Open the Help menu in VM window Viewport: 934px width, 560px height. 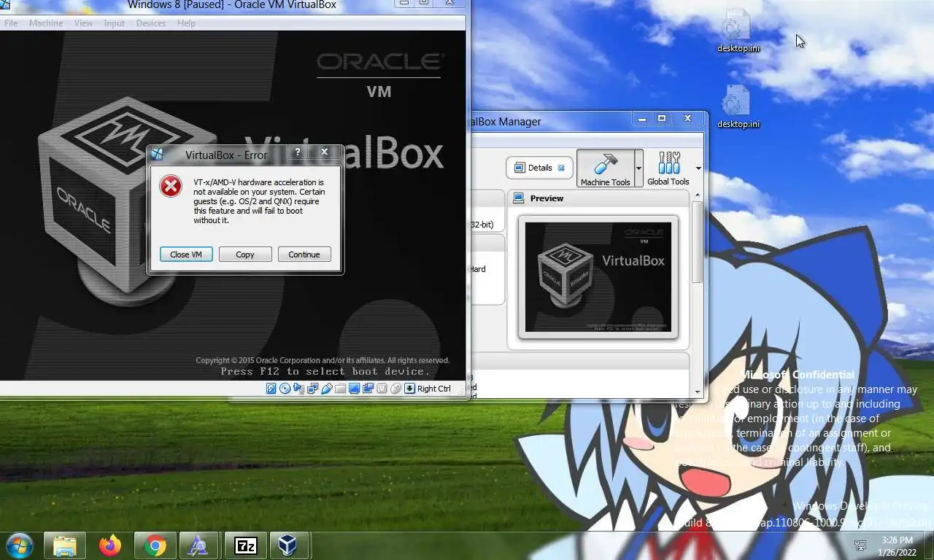point(186,23)
